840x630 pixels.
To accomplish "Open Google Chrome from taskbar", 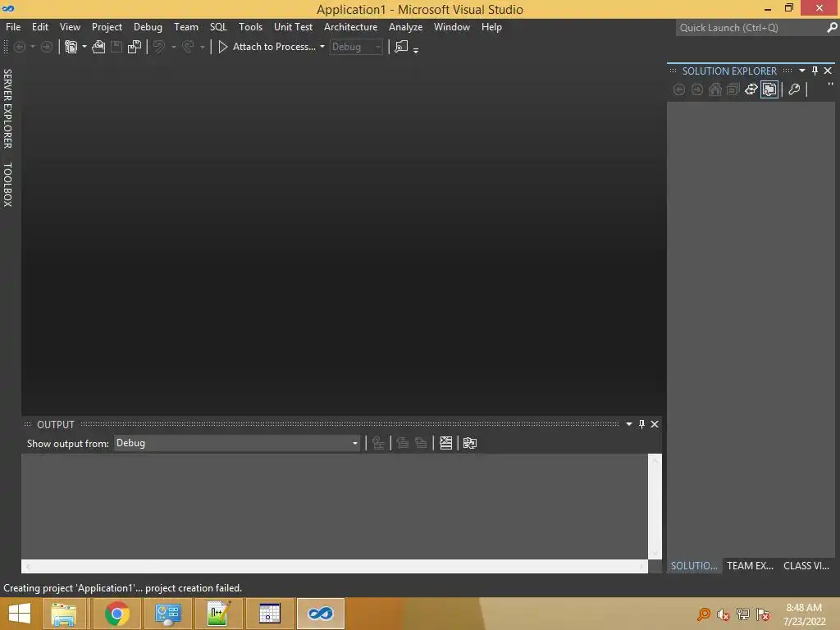I will (116, 614).
